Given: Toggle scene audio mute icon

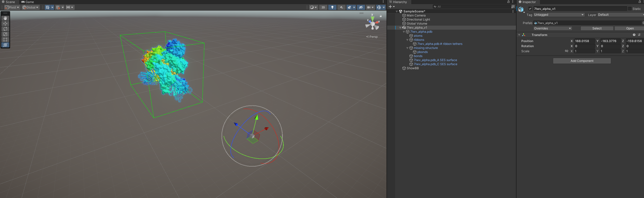Looking at the screenshot, I should 341,7.
